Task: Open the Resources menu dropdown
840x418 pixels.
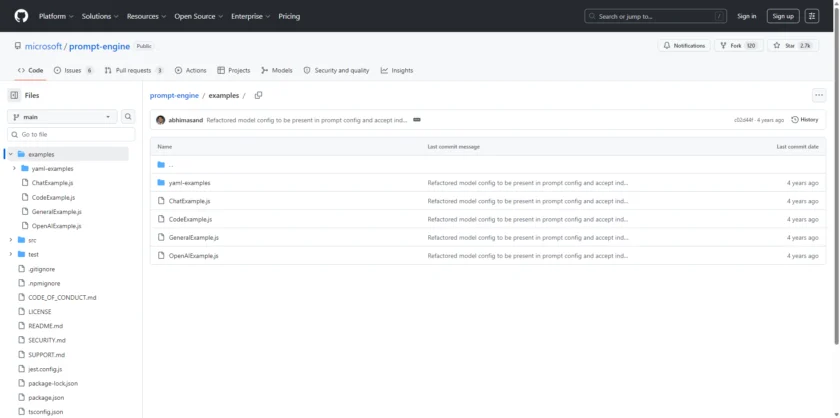Action: pyautogui.click(x=146, y=16)
